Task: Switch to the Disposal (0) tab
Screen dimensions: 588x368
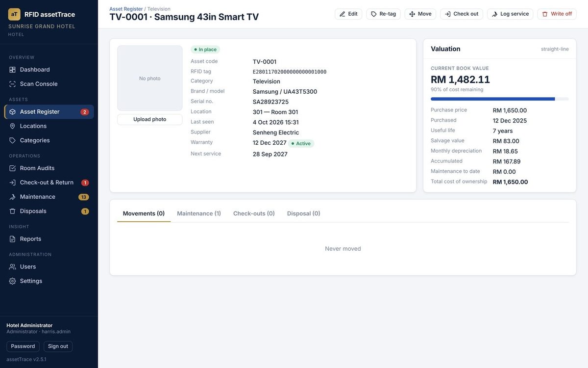Action: (x=304, y=213)
